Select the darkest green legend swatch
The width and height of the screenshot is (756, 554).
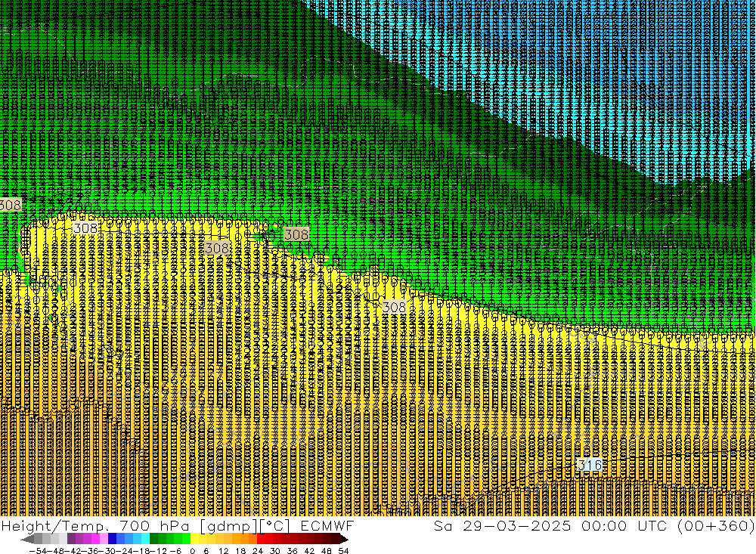pos(153,539)
